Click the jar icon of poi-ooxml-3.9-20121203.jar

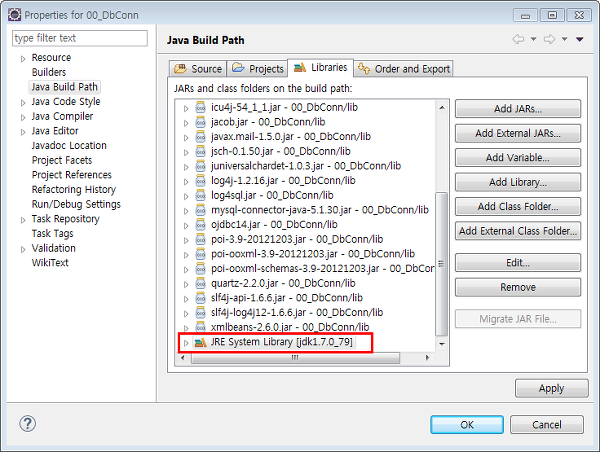(x=201, y=254)
